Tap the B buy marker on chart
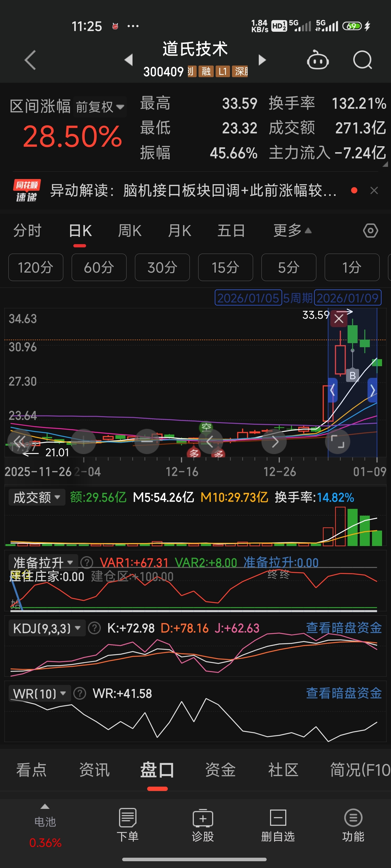391x868 pixels. click(x=352, y=375)
